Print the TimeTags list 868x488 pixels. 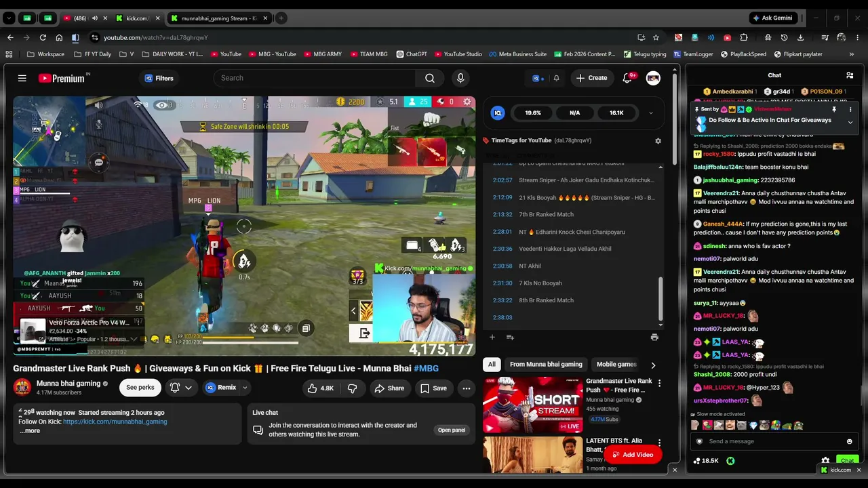click(654, 337)
